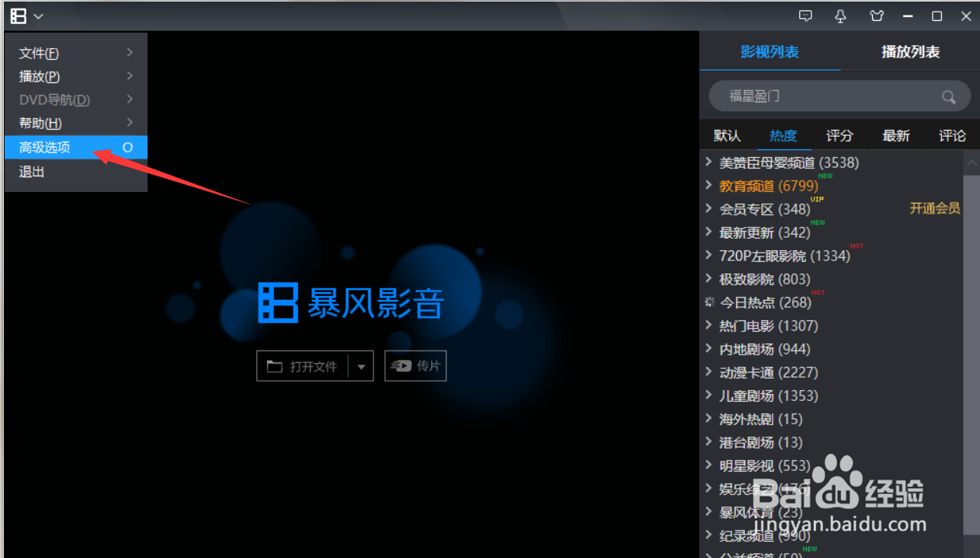Open the 播放(P) submenu
980x558 pixels.
pos(75,76)
